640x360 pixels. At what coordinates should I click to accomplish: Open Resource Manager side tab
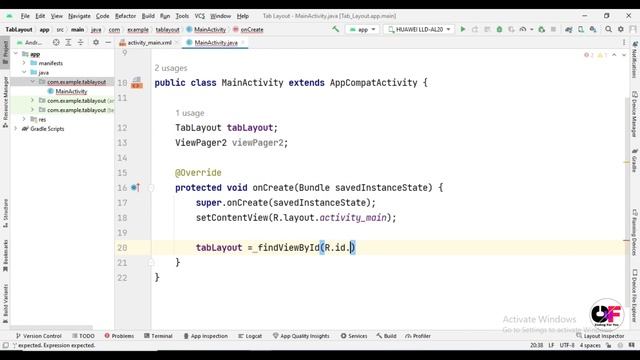pos(5,102)
